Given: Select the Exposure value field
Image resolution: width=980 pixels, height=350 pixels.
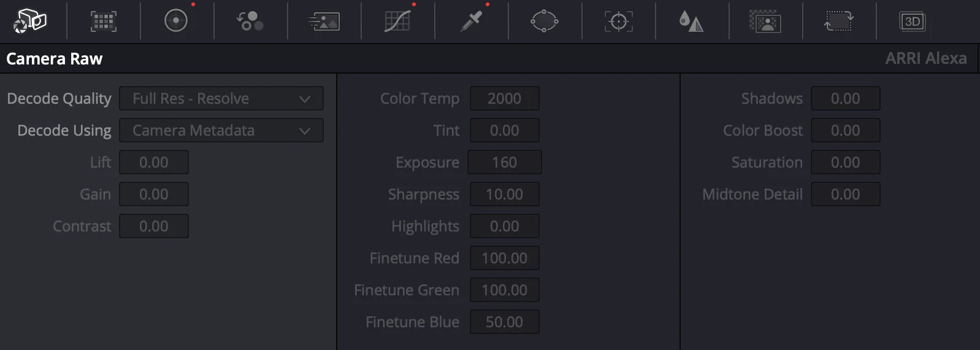Looking at the screenshot, I should coord(505,162).
